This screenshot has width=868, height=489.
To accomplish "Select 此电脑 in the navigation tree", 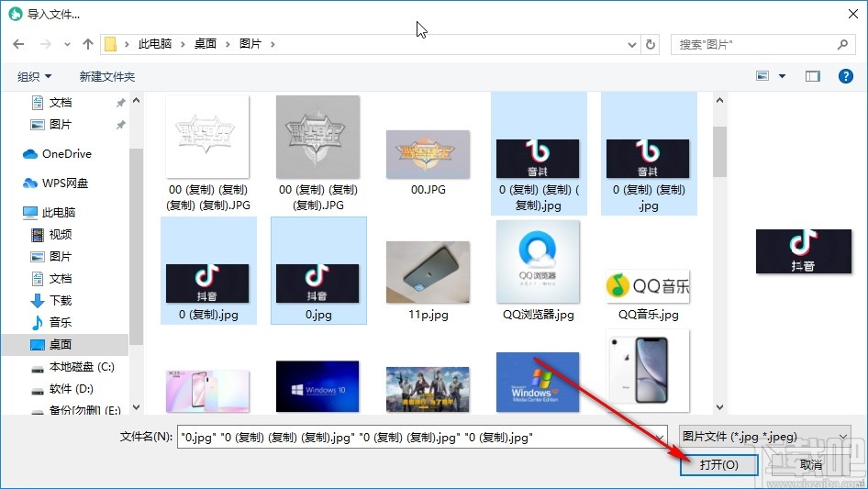I will point(50,212).
